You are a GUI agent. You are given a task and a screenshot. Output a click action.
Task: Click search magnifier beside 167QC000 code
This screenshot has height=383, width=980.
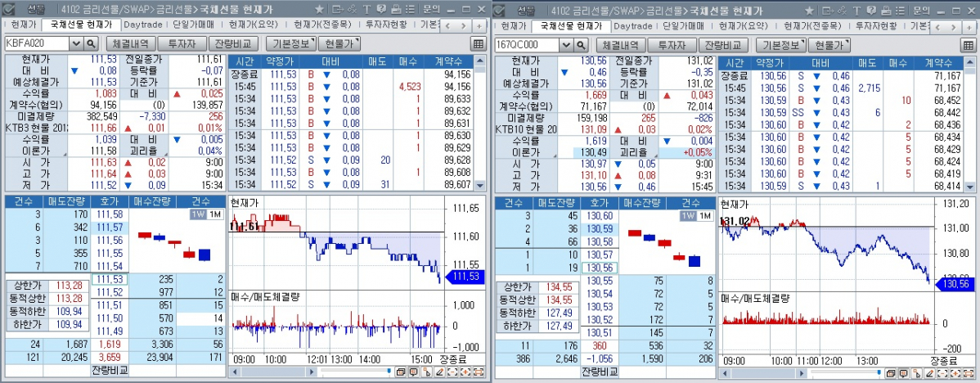point(581,43)
